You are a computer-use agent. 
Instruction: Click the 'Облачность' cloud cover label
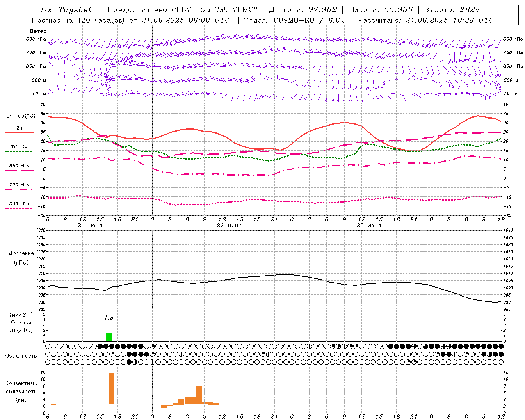(x=21, y=356)
